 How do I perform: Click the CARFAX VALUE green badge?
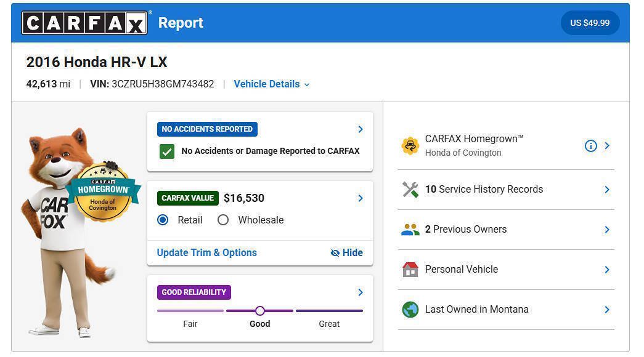point(188,198)
